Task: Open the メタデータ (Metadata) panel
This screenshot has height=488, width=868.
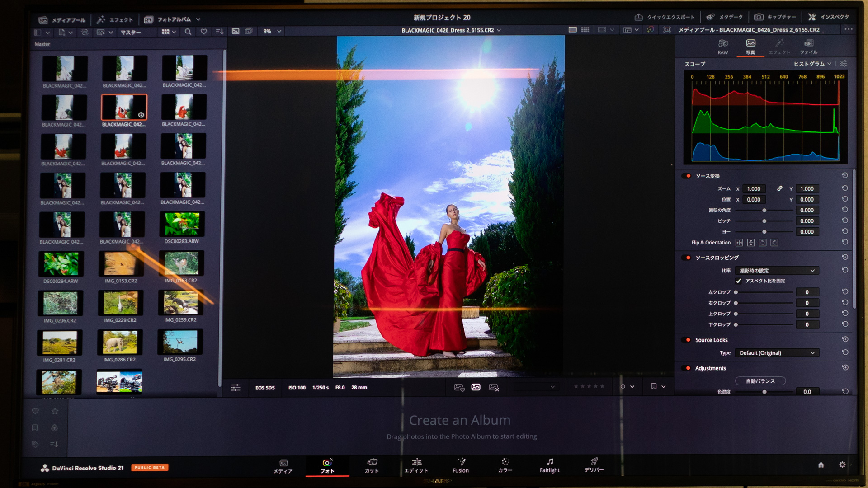Action: tap(725, 17)
